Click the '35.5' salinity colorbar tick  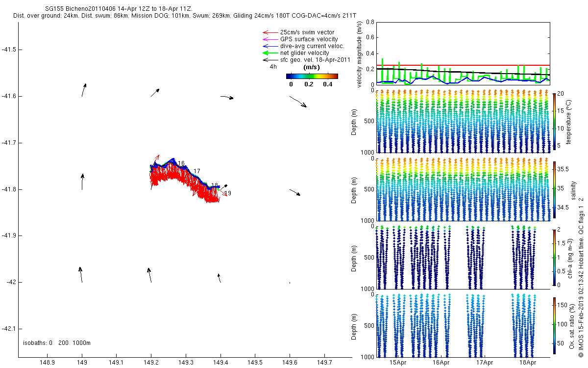click(562, 169)
